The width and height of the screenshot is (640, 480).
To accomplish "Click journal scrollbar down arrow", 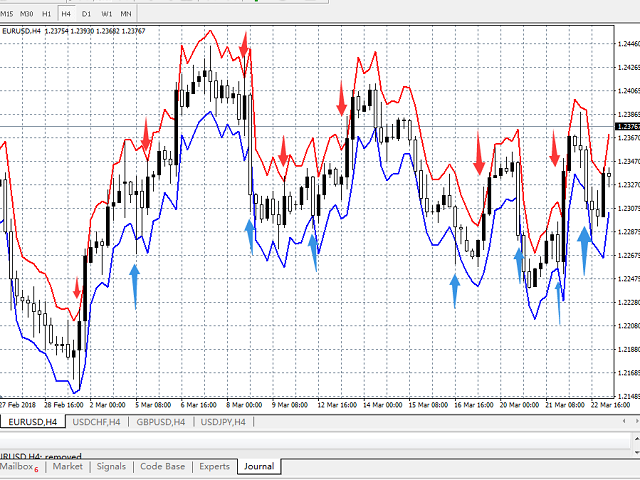I will tap(637, 452).
